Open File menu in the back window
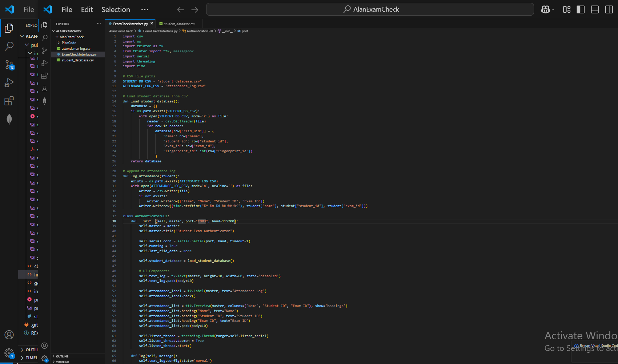Image resolution: width=618 pixels, height=364 pixels. (29, 9)
